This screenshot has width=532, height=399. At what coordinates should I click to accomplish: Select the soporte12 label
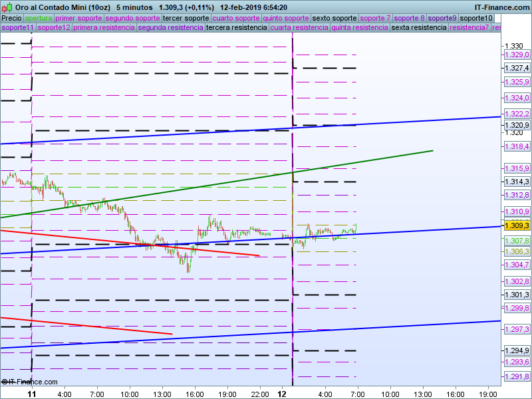tap(54, 27)
